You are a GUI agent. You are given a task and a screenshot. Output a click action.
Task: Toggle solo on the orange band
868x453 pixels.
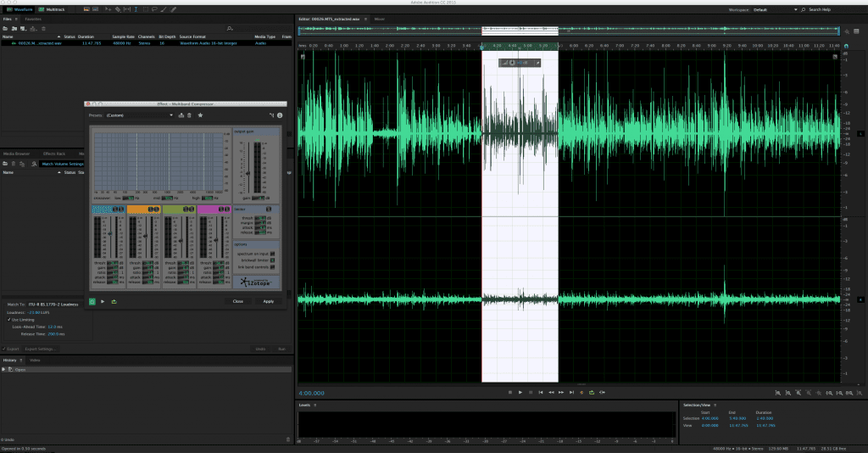(151, 209)
